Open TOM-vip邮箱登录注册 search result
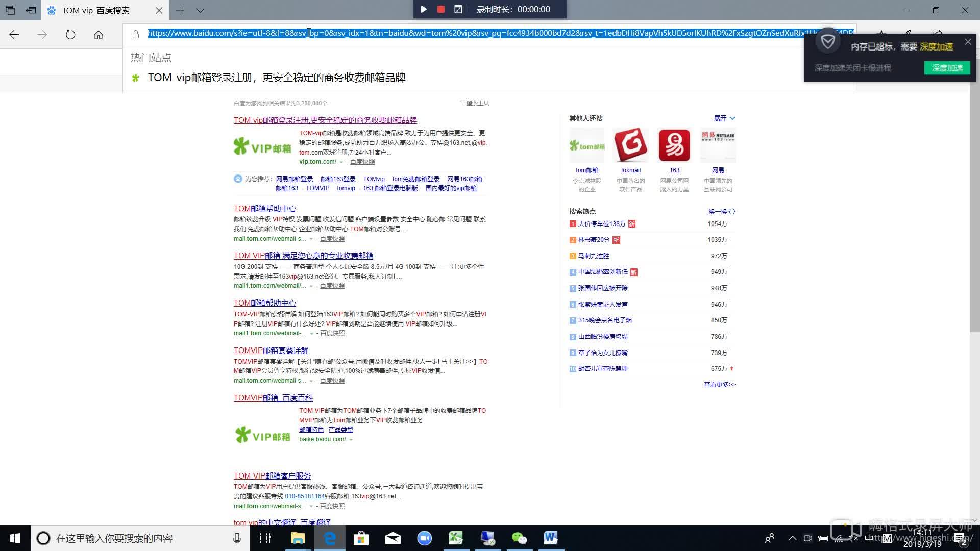 (325, 120)
